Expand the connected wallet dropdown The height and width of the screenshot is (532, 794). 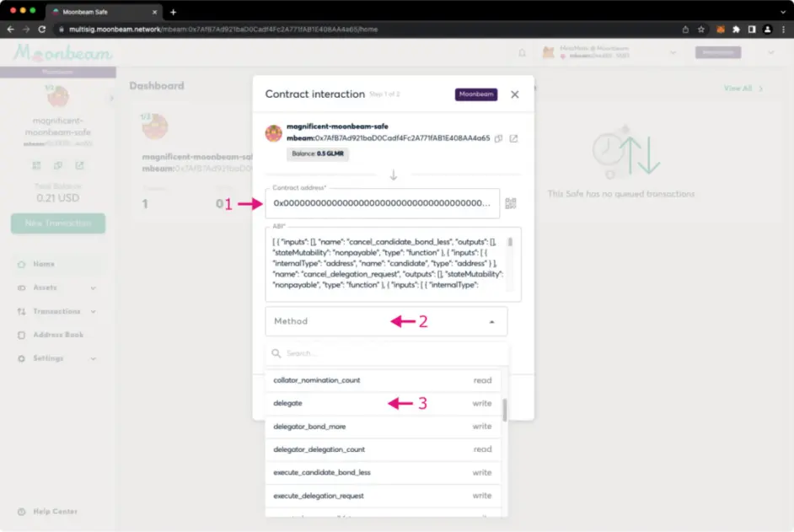coord(673,52)
